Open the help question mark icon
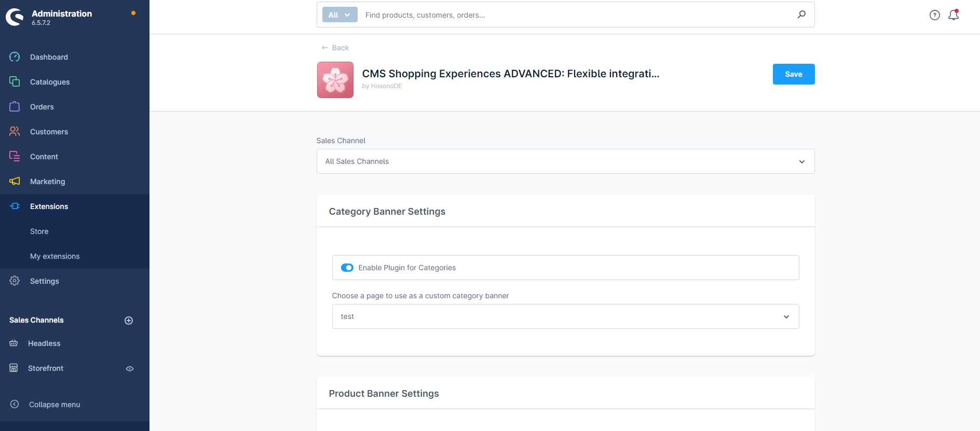 [x=934, y=15]
